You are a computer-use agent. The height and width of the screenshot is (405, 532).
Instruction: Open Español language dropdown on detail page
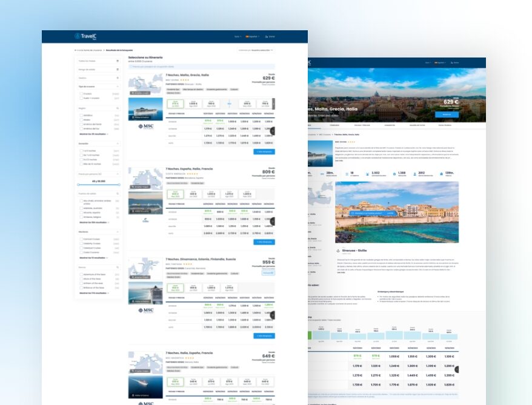point(440,63)
